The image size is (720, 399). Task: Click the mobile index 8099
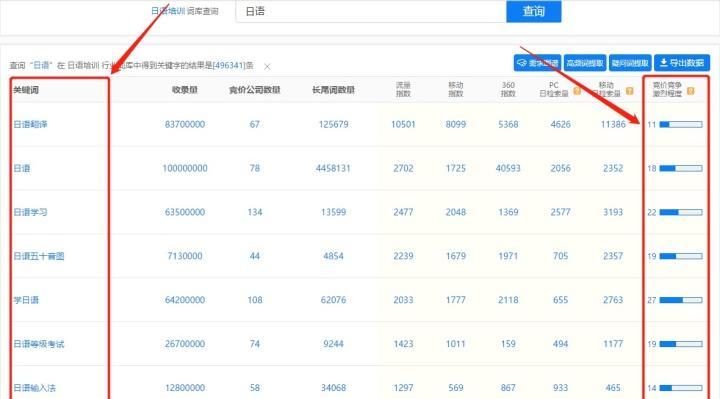[456, 124]
